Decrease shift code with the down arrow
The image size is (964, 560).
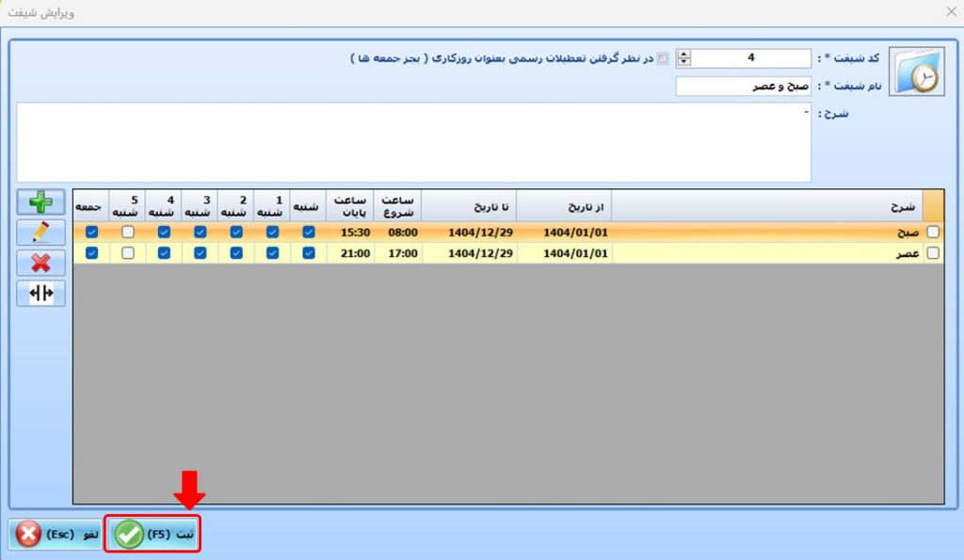[x=684, y=63]
